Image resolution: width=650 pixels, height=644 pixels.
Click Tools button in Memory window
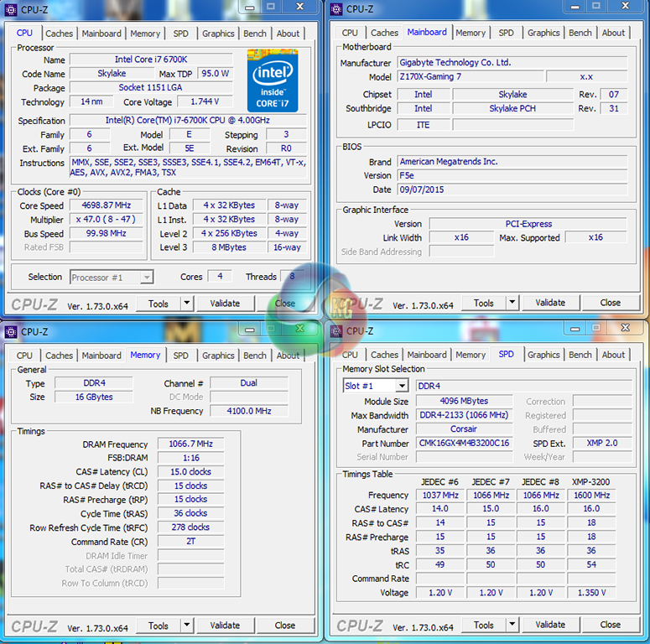(159, 626)
